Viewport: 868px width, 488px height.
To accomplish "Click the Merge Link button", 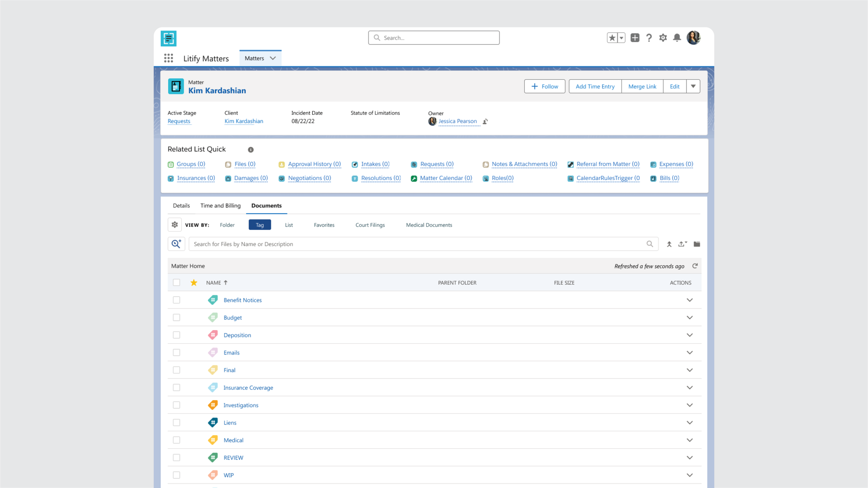I will click(642, 86).
